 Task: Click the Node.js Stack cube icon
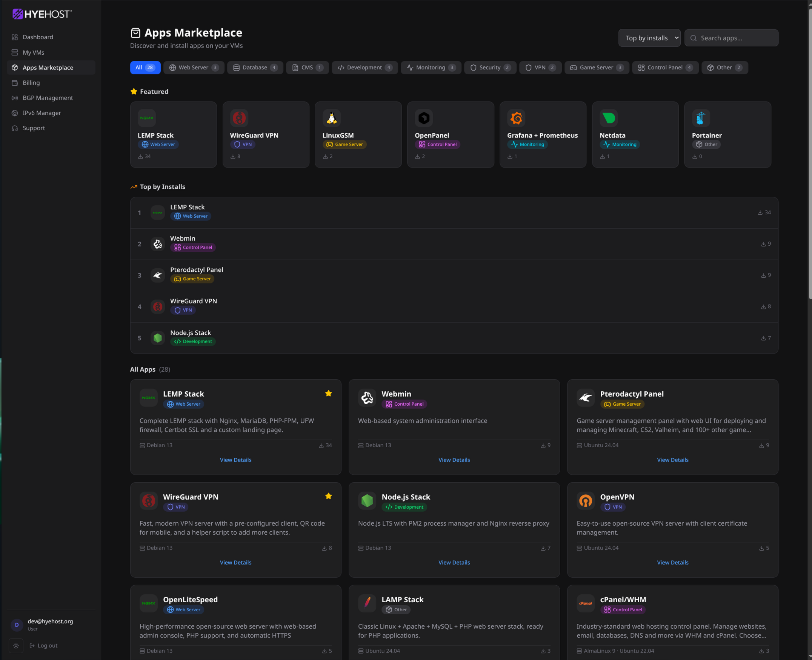click(x=367, y=501)
